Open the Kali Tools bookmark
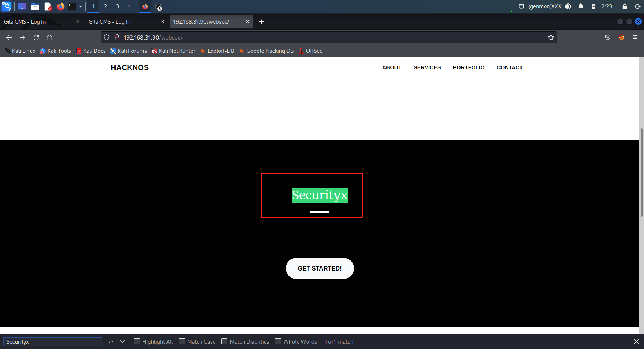Image resolution: width=644 pixels, height=349 pixels. (x=55, y=51)
